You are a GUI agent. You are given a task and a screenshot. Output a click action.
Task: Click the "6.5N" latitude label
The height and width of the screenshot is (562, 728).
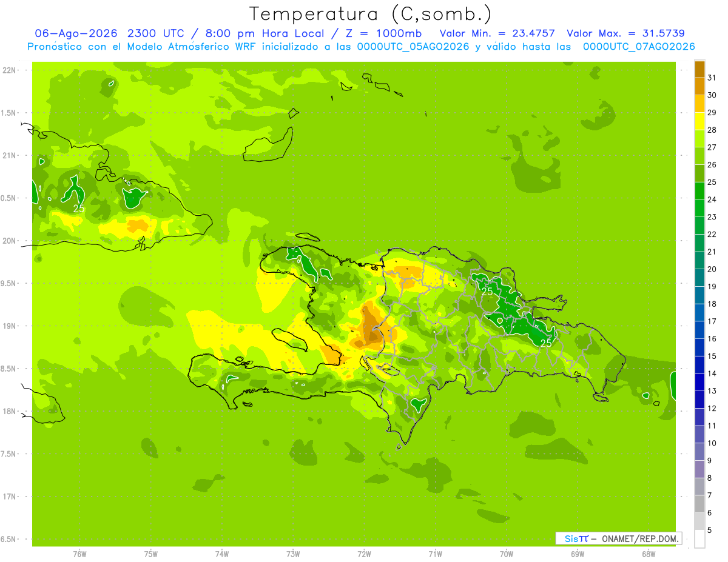tap(8, 539)
